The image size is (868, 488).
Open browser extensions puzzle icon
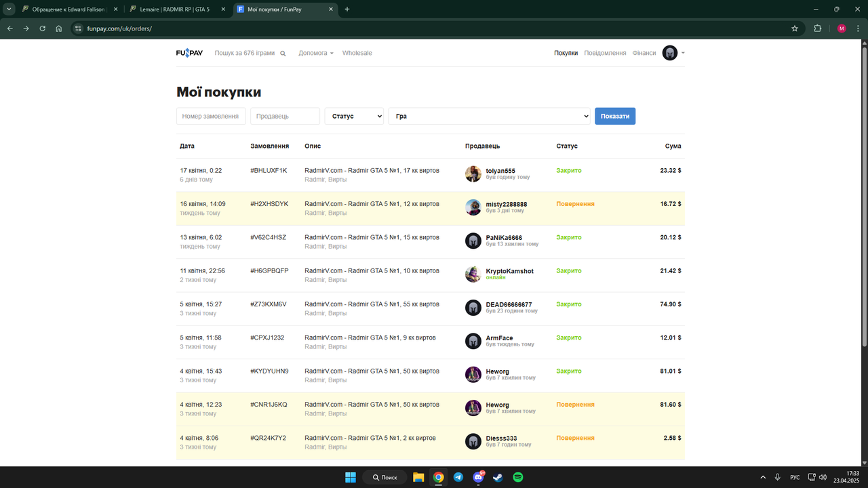817,28
